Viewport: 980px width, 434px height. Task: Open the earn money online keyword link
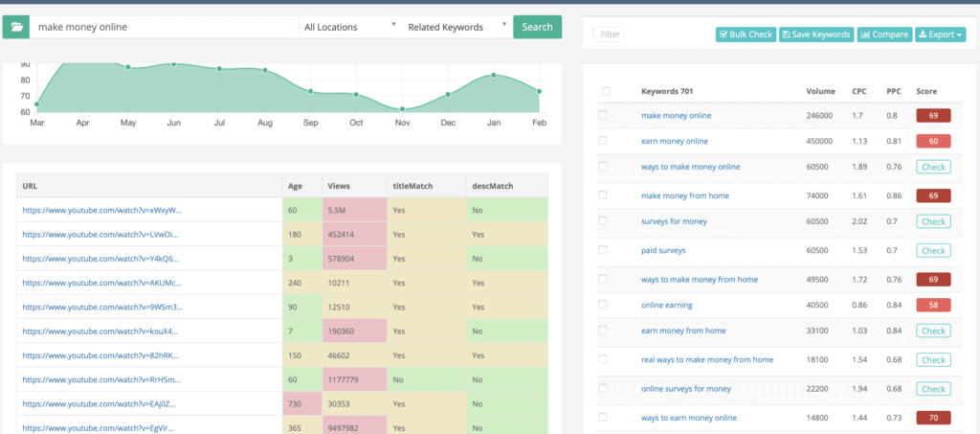(675, 142)
